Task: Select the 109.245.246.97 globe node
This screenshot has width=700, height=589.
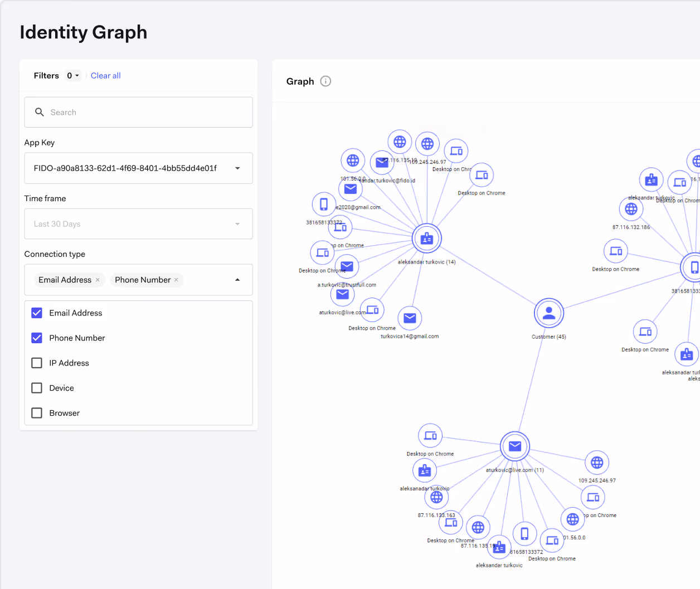Action: pos(597,462)
